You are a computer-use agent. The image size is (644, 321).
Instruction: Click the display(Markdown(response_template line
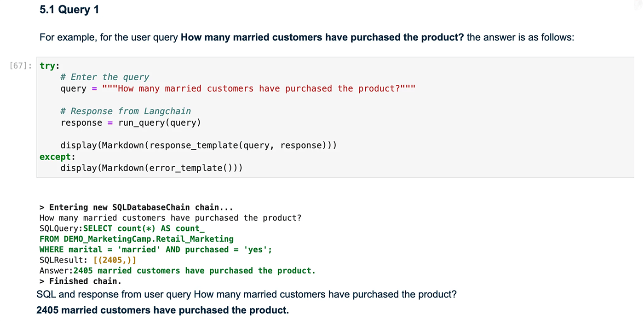pyautogui.click(x=198, y=145)
